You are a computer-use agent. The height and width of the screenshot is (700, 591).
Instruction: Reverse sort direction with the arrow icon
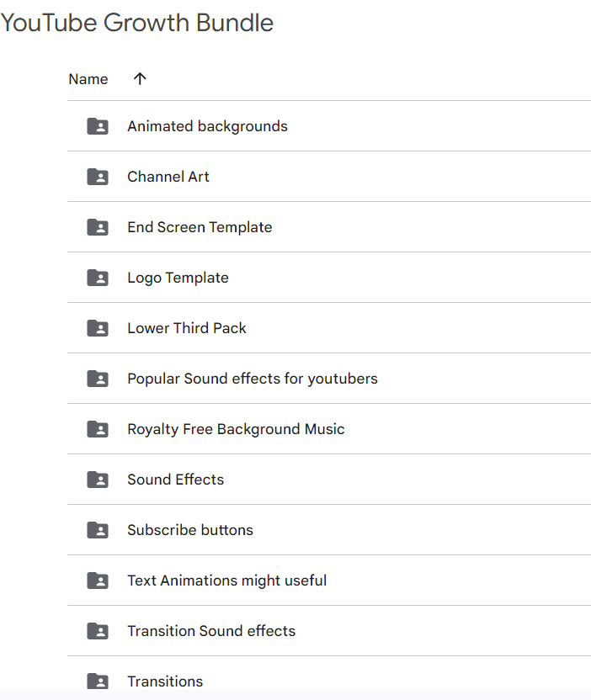pos(140,79)
